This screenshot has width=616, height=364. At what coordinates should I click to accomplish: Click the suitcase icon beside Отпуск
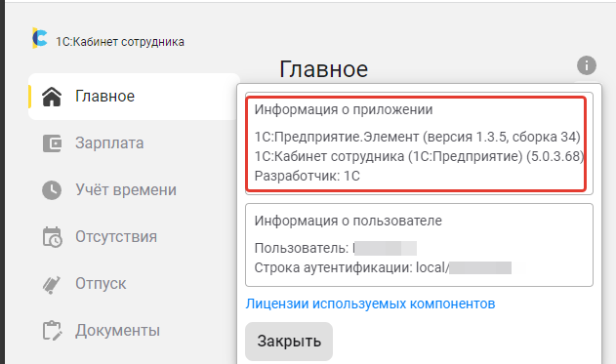(52, 284)
